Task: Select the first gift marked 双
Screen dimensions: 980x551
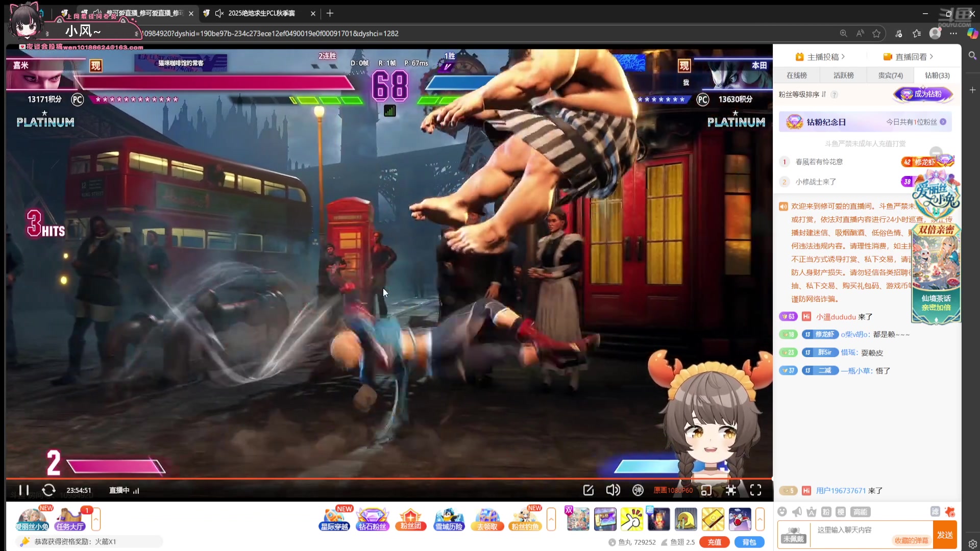Action: click(578, 519)
